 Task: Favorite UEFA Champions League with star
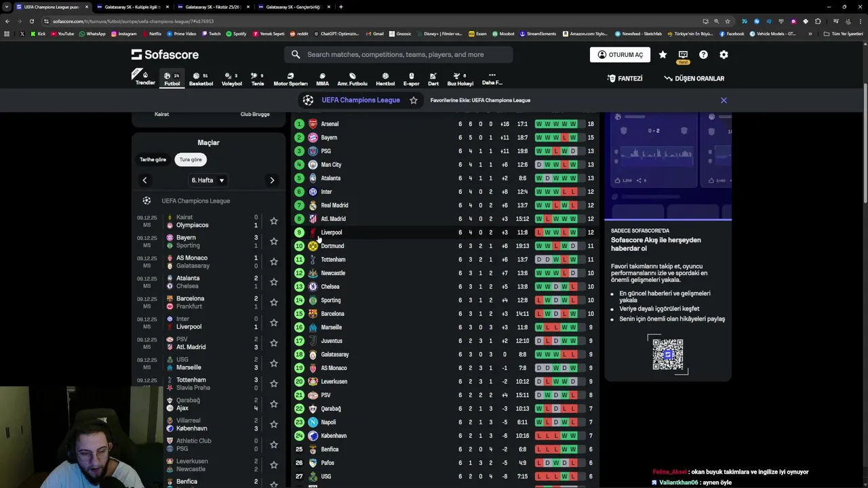414,100
